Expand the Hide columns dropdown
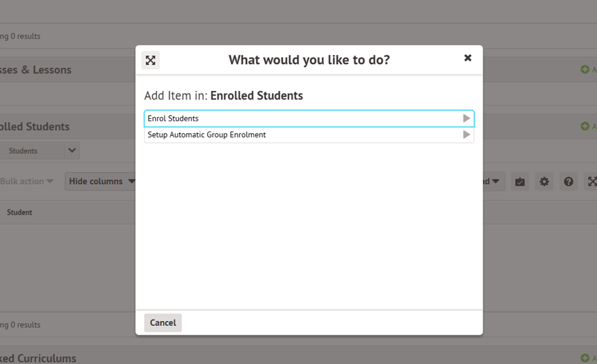Viewport: 597px width, 364px height. point(102,181)
